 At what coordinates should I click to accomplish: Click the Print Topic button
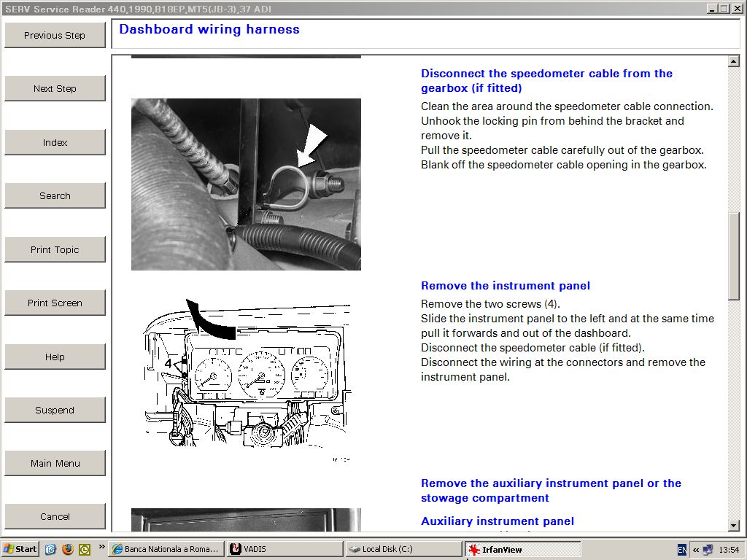pyautogui.click(x=55, y=249)
